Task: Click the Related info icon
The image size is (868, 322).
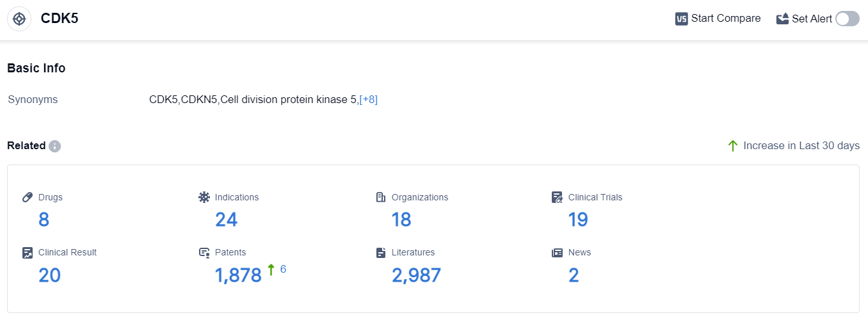Action: coord(55,146)
